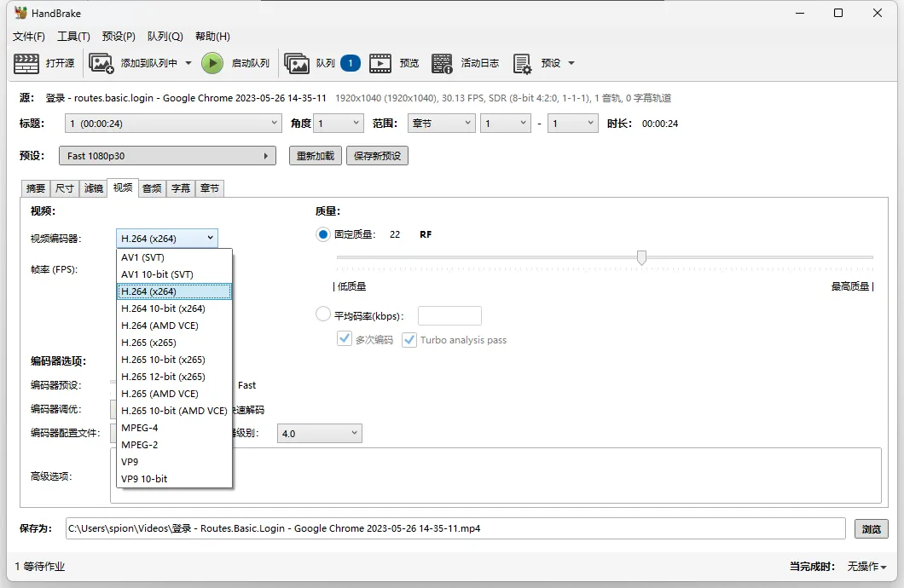The width and height of the screenshot is (904, 588).
Task: Open the title dropdown showing 1 (00:00:24)
Action: point(173,124)
